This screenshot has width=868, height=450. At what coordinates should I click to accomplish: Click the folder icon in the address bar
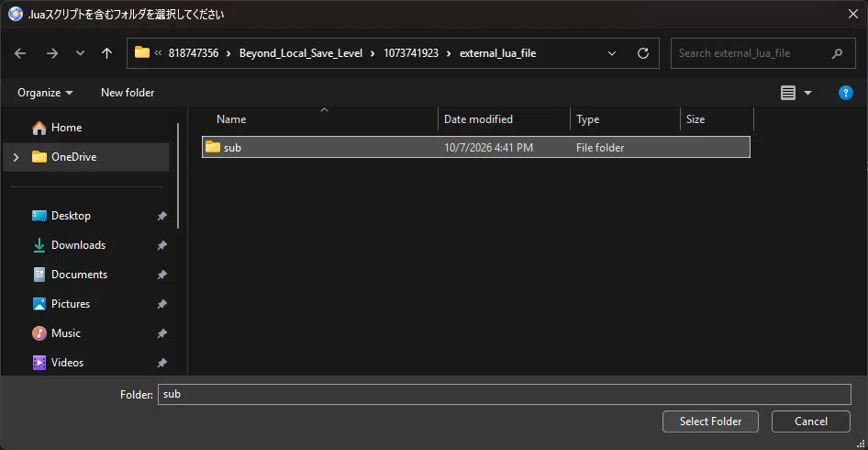click(x=142, y=52)
